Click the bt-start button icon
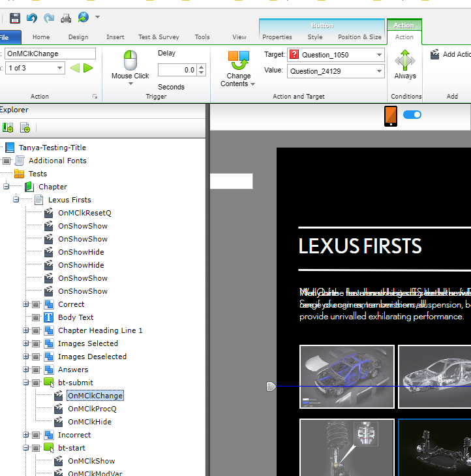This screenshot has width=471, height=476. click(x=49, y=447)
